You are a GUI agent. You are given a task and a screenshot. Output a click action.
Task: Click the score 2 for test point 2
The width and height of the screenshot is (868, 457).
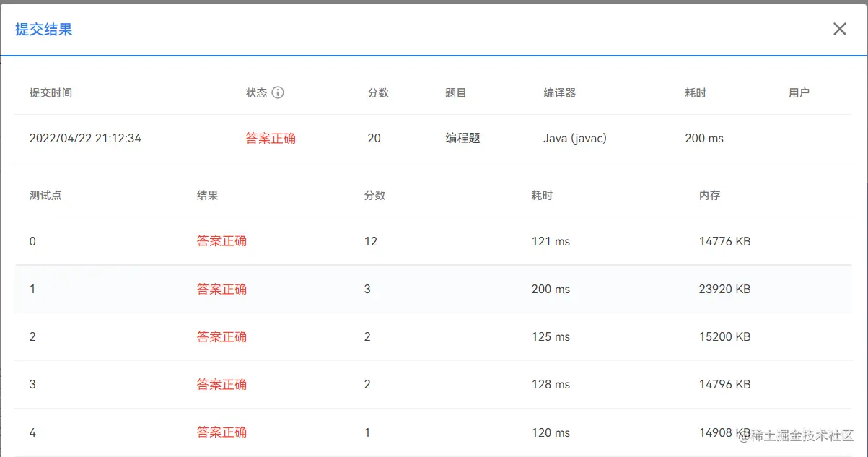(367, 336)
